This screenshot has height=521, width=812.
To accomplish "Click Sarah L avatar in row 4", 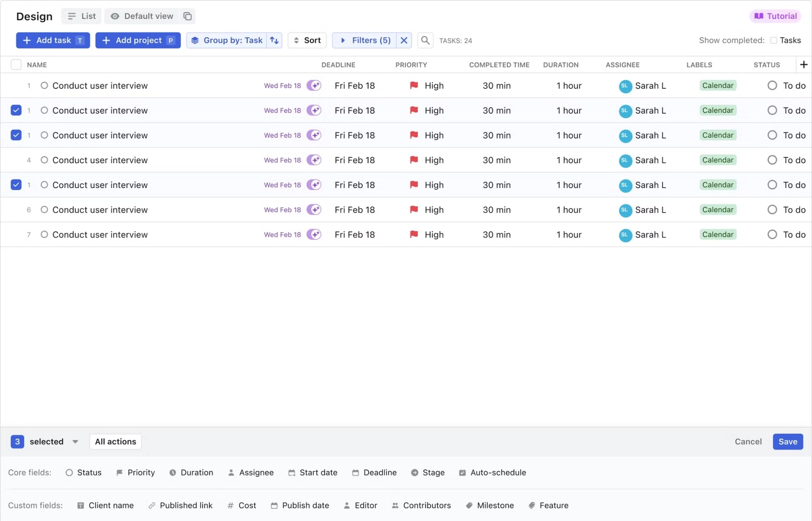I will [x=625, y=160].
